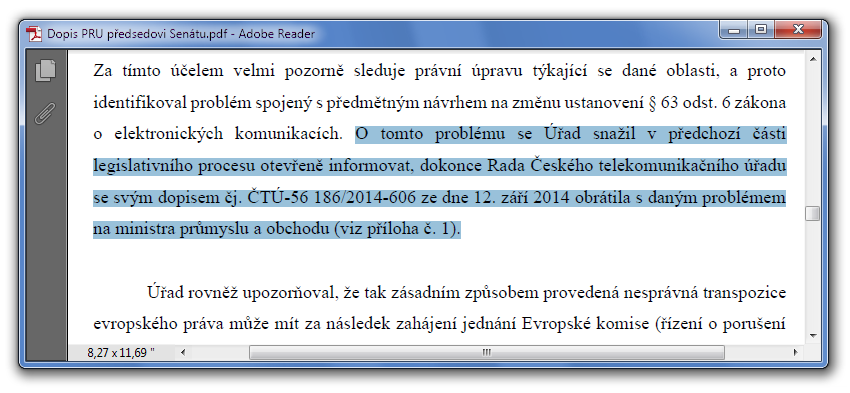Click the vertical scrollbar up arrow

click(813, 59)
